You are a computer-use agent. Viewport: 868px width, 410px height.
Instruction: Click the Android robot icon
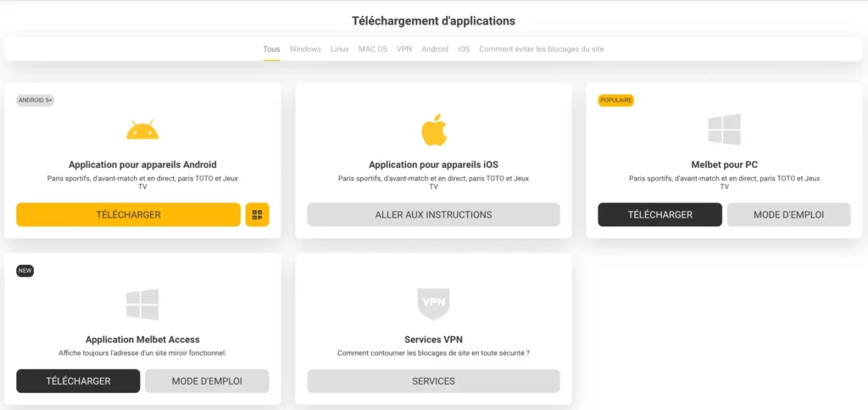[142, 130]
